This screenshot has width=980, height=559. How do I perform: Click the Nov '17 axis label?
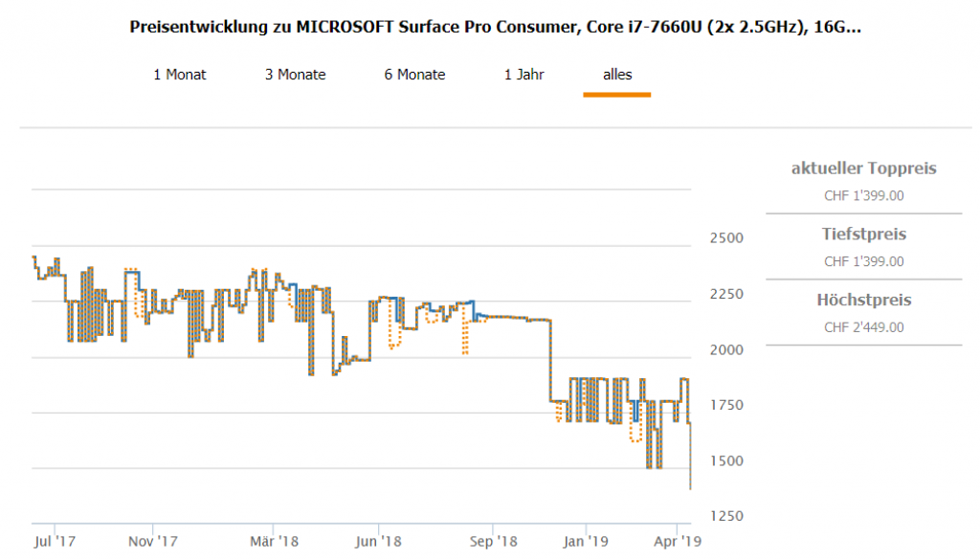pos(154,542)
